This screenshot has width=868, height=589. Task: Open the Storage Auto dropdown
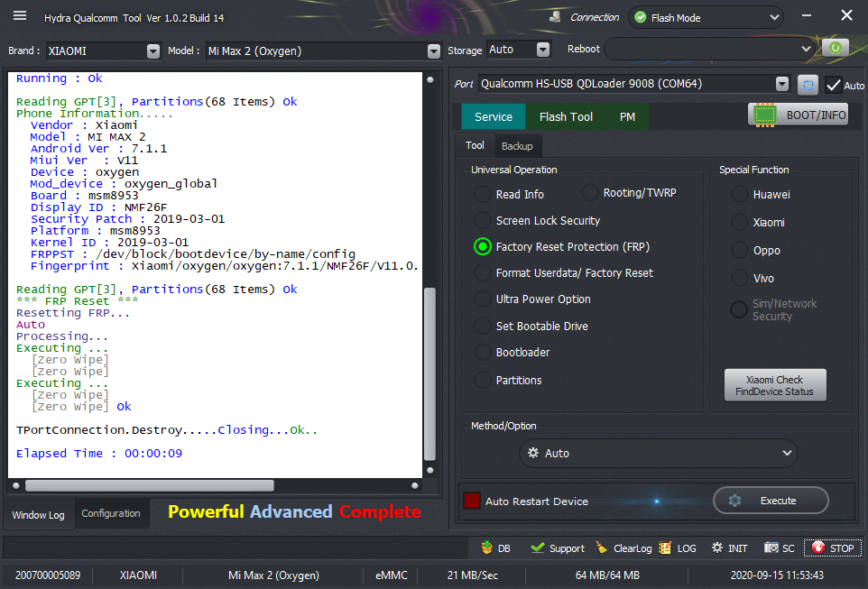[519, 50]
